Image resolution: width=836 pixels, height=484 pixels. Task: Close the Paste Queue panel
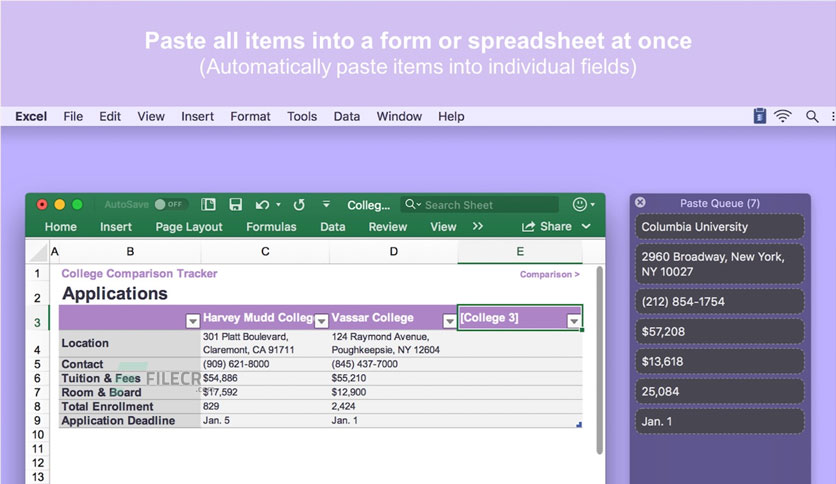(640, 202)
